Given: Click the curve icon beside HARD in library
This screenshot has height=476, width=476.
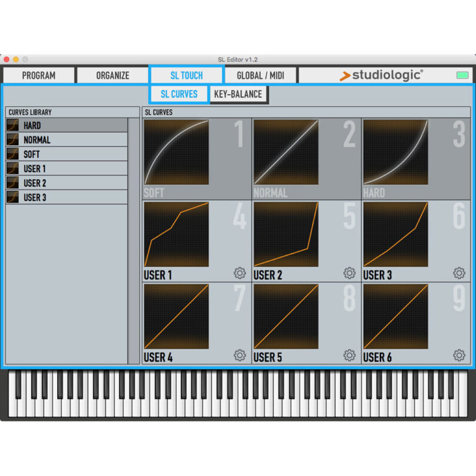Looking at the screenshot, I should (x=12, y=125).
